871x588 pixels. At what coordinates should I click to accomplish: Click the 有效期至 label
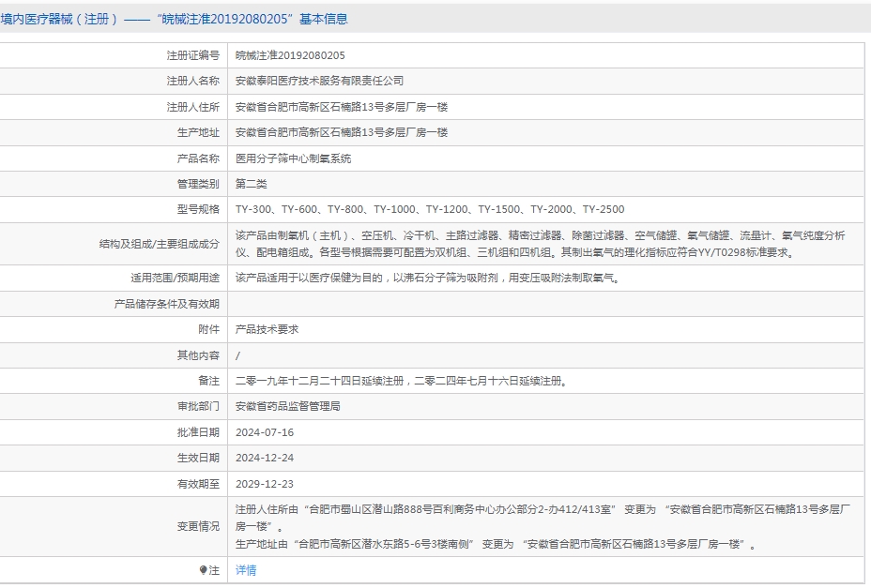[x=198, y=484]
